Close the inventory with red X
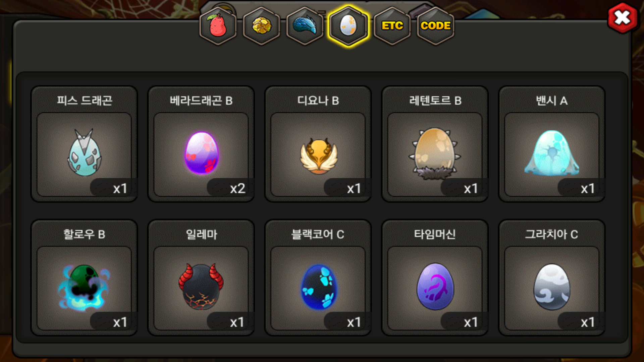This screenshot has width=644, height=362. pyautogui.click(x=623, y=18)
